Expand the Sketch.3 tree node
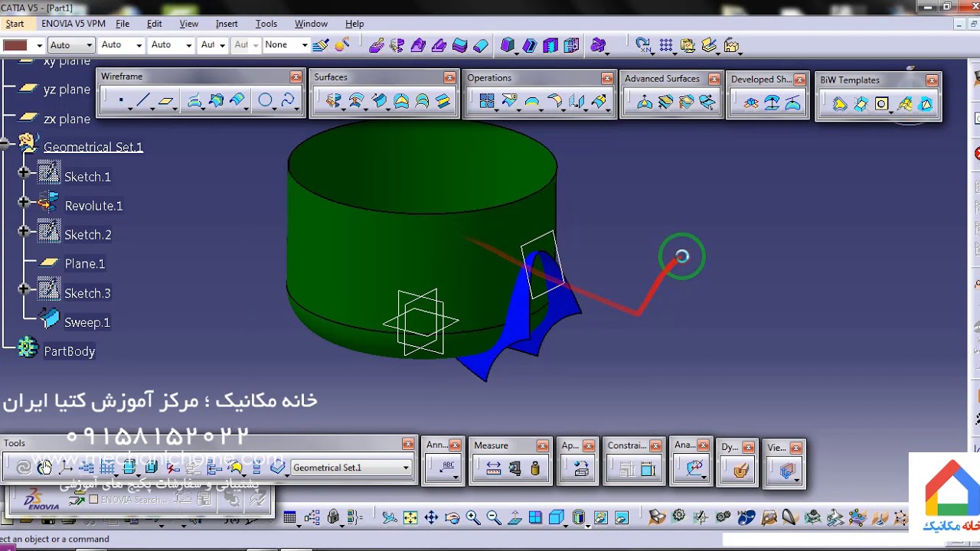The height and width of the screenshot is (551, 980). [x=24, y=289]
